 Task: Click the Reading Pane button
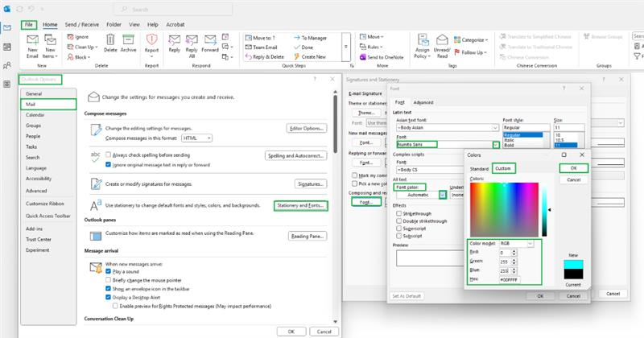click(x=308, y=236)
